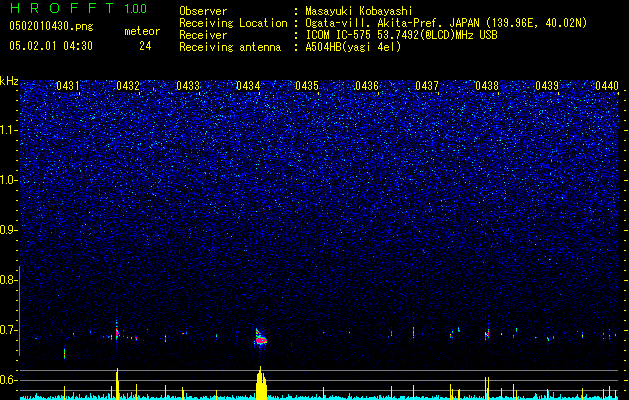Image resolution: width=629 pixels, height=400 pixels.
Task: Click the HROFFT 1.0.0 title text
Action: pos(78,8)
